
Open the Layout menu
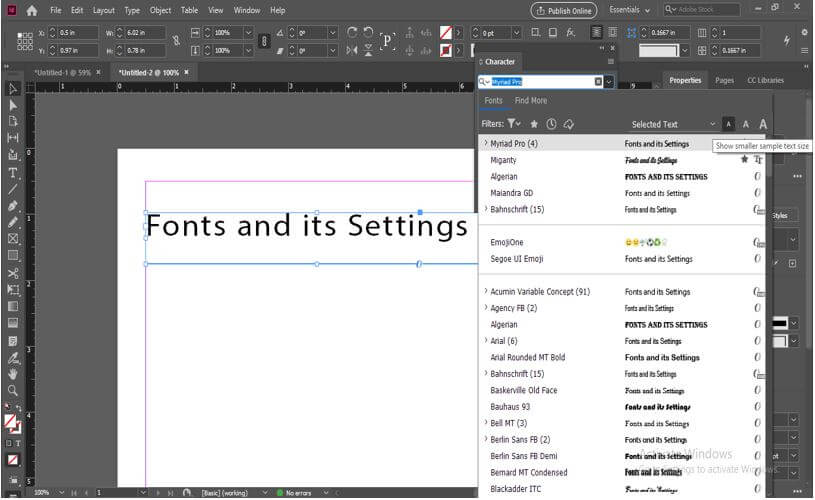[x=103, y=10]
